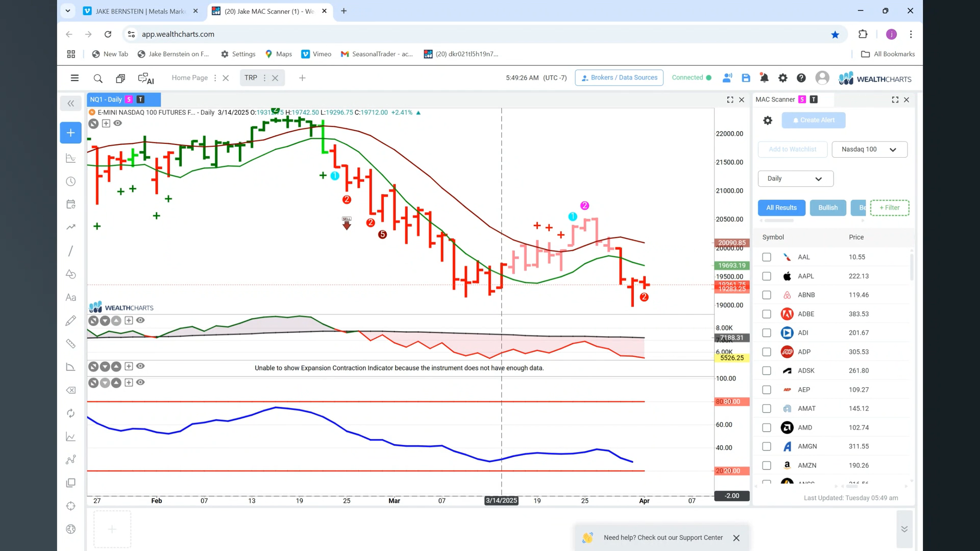Open MAC Scanner settings gear
The height and width of the screenshot is (551, 980).
coord(768,120)
